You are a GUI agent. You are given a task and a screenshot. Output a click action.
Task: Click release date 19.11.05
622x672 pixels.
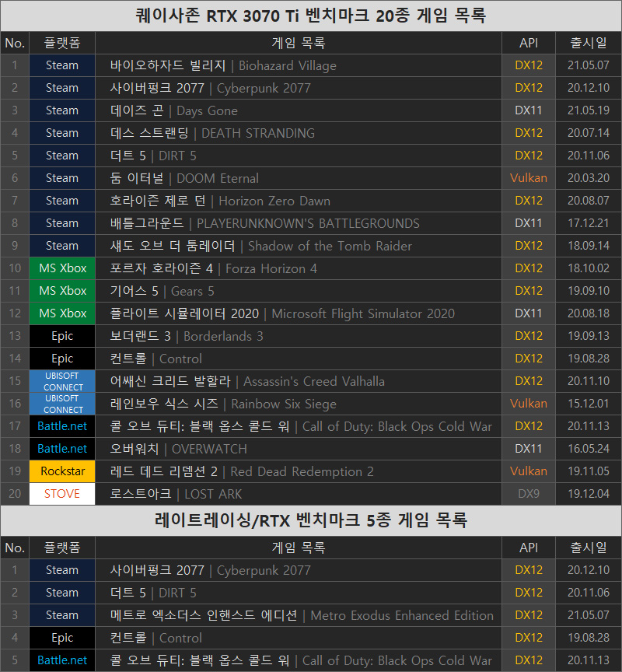(x=589, y=471)
